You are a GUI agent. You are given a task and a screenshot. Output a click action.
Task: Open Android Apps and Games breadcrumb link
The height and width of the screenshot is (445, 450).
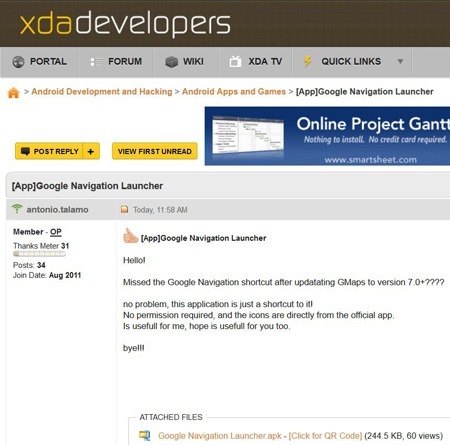234,92
